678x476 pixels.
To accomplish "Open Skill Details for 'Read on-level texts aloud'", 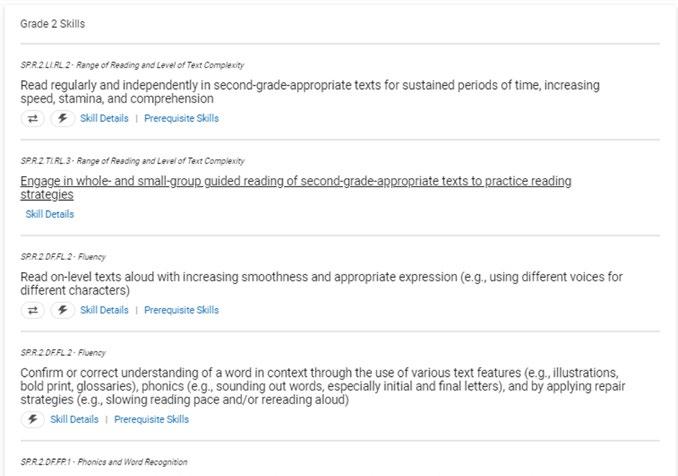I will (104, 310).
